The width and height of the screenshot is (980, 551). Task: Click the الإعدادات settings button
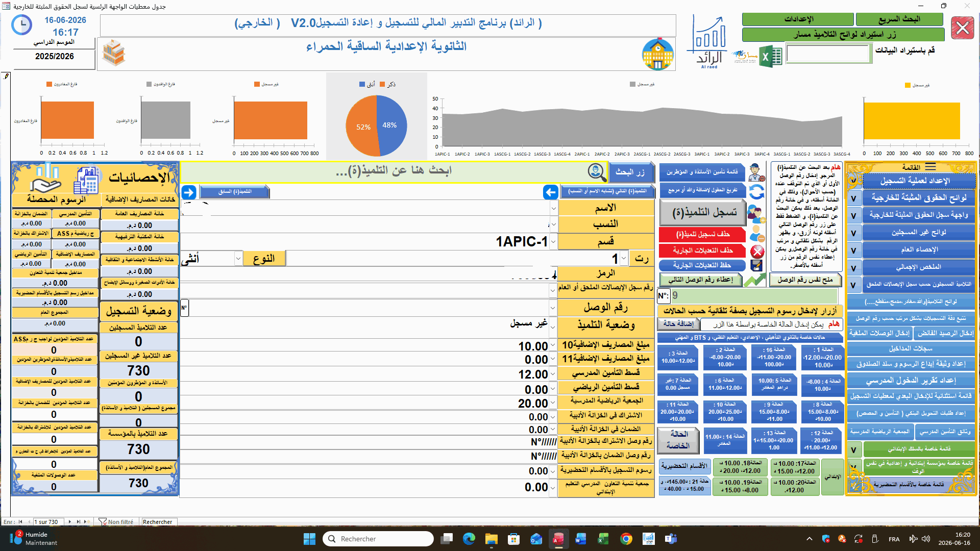coord(798,19)
